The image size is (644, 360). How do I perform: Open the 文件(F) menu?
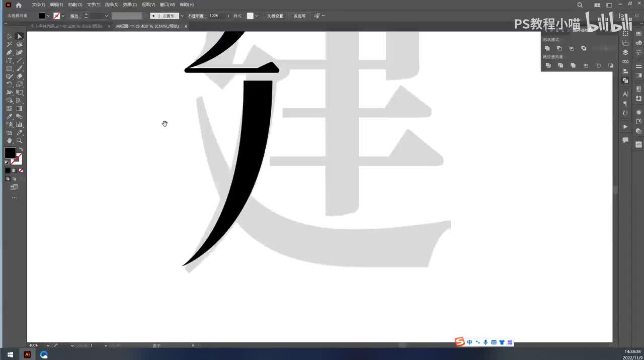pos(38,5)
